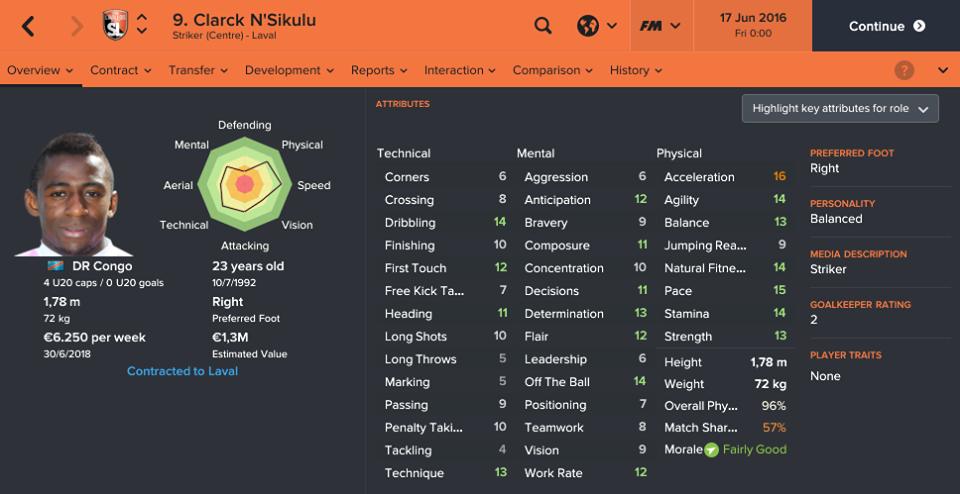
Task: Open the Laval club badge icon
Action: pos(116,26)
